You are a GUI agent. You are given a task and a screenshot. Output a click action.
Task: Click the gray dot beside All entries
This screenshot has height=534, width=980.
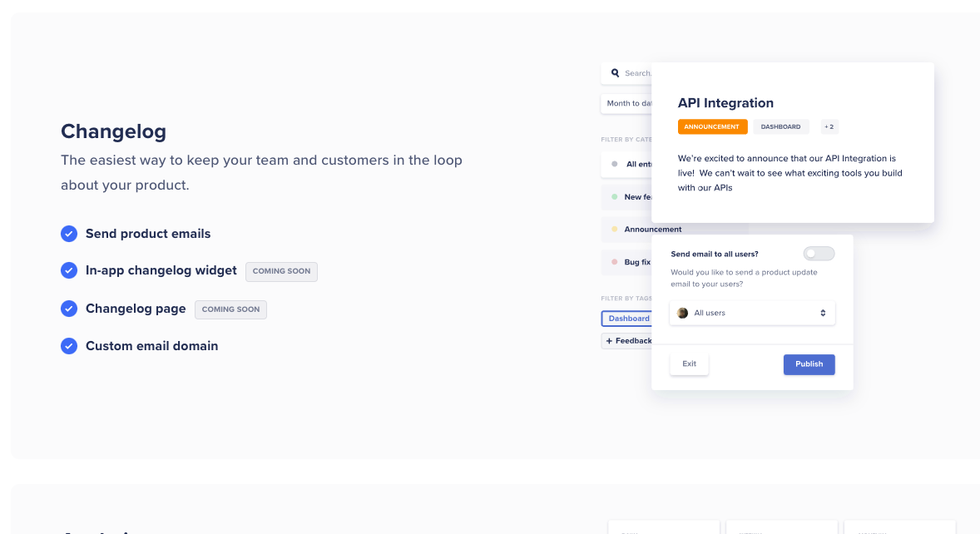pyautogui.click(x=615, y=164)
